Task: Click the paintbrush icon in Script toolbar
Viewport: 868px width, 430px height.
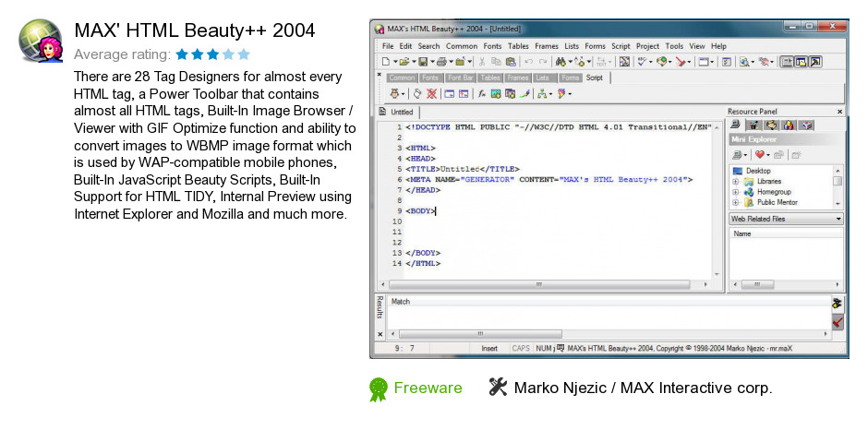Action: pyautogui.click(x=524, y=93)
